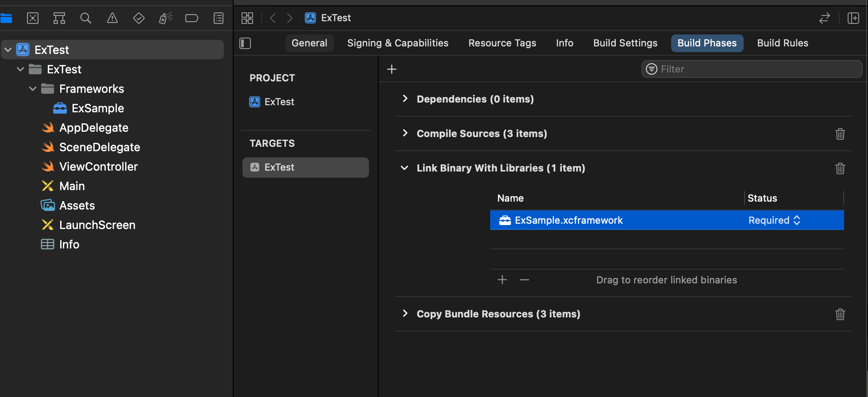868x397 pixels.
Task: Delete the Link Binary With Libraries phase
Action: click(840, 168)
